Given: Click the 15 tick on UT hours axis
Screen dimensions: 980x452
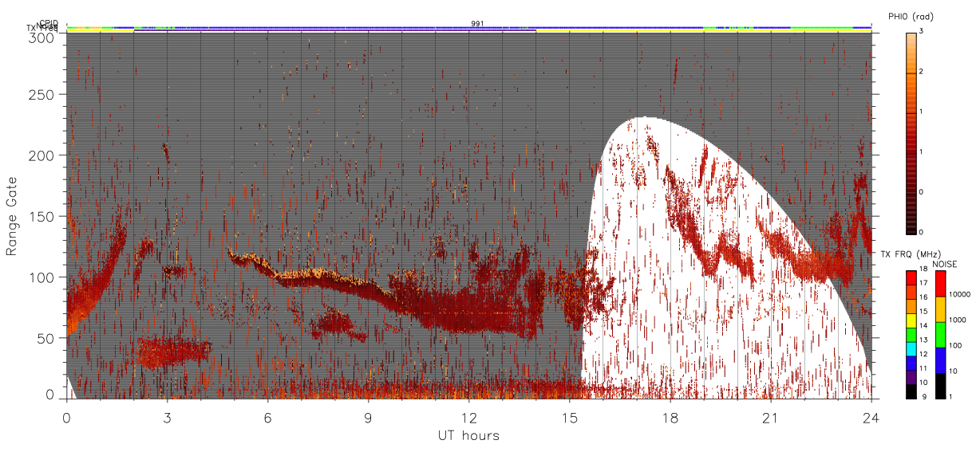Looking at the screenshot, I should [570, 418].
